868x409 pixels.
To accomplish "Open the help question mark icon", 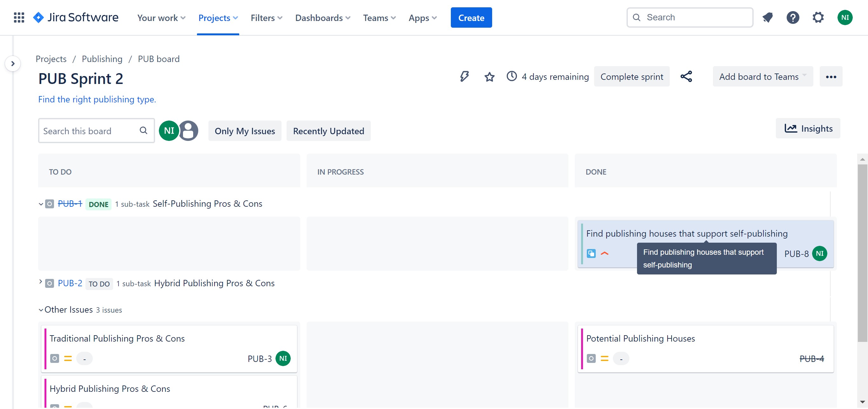I will point(792,17).
